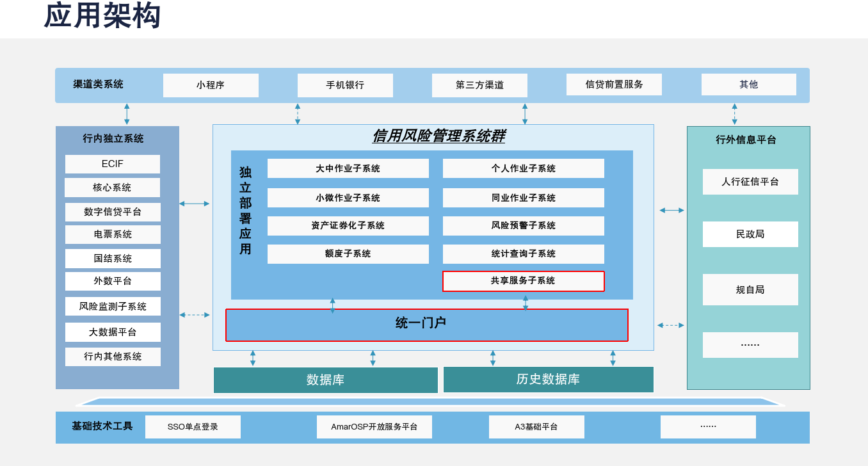The width and height of the screenshot is (868, 466).
Task: Select the 数据库 block
Action: click(326, 380)
